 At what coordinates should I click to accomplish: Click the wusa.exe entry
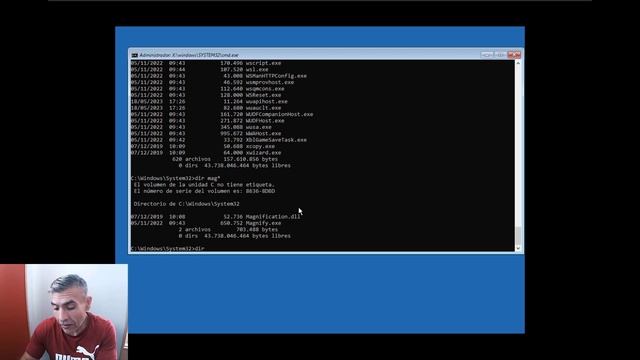pos(258,127)
